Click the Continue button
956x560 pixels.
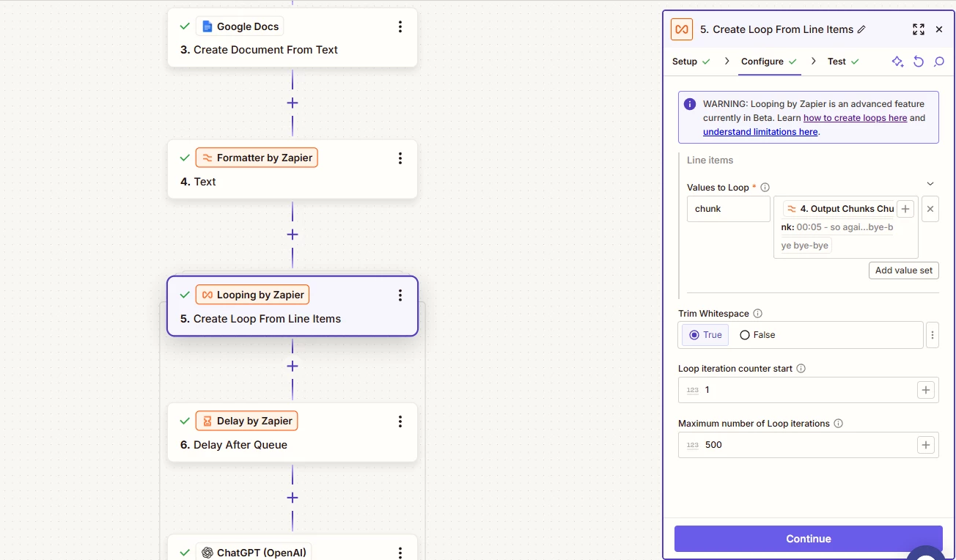click(808, 539)
